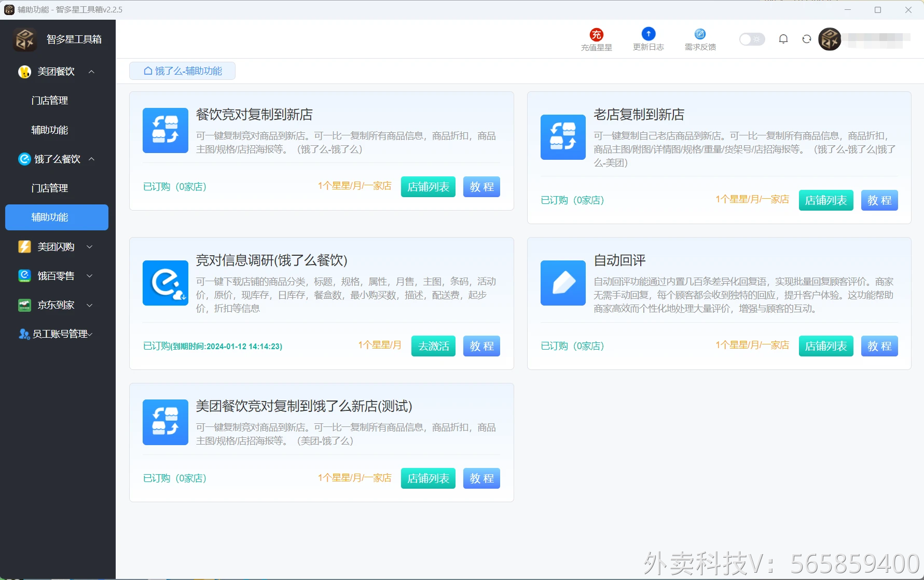The height and width of the screenshot is (580, 924).
Task: Open the 需求反馈 feedback icon
Action: [x=700, y=34]
